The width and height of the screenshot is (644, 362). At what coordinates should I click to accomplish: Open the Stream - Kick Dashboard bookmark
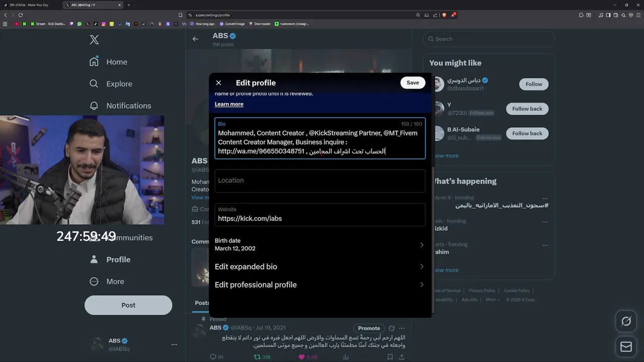pos(48,24)
